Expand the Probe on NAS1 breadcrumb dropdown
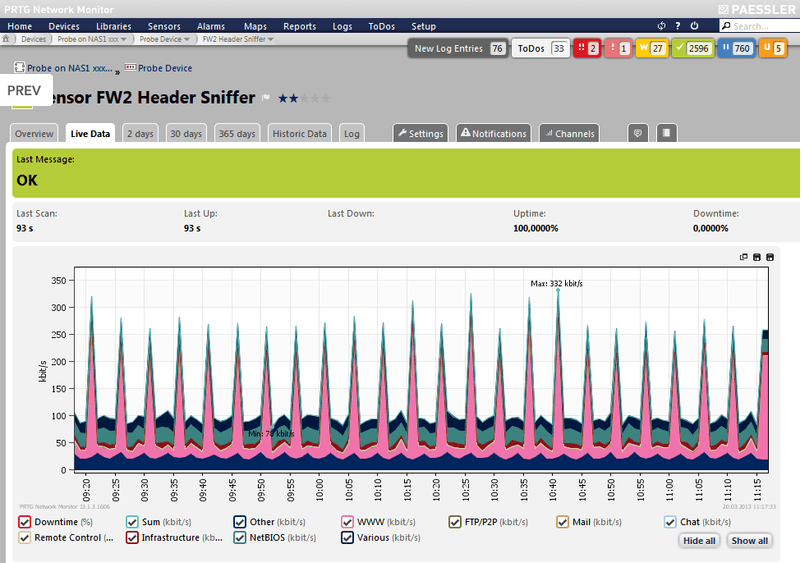Image resolution: width=802 pixels, height=563 pixels. click(x=124, y=39)
